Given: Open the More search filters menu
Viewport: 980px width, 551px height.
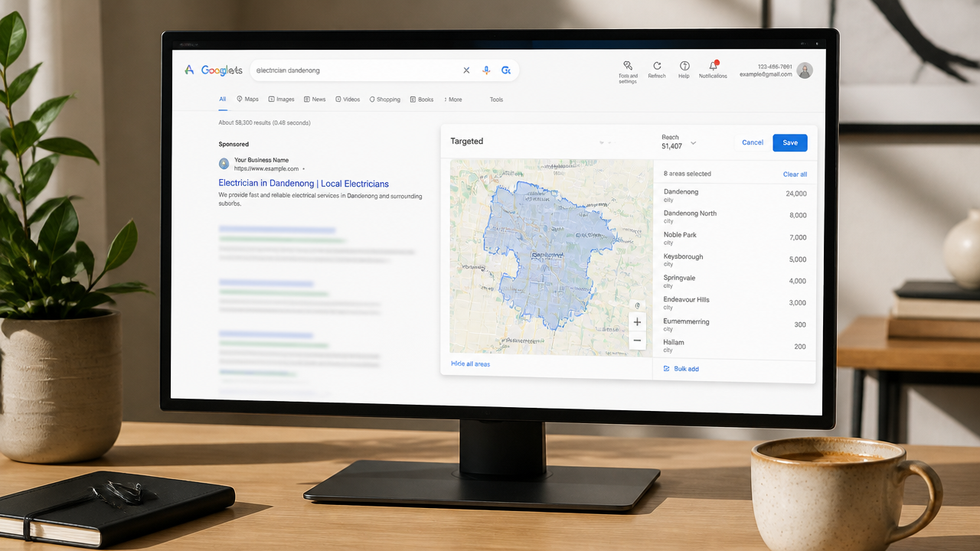Looking at the screenshot, I should [453, 99].
